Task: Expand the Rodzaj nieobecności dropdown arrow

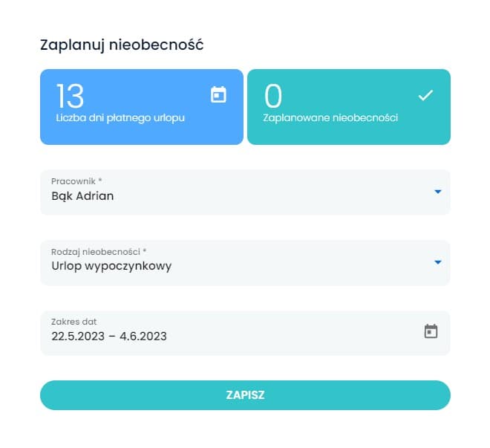Action: point(438,262)
